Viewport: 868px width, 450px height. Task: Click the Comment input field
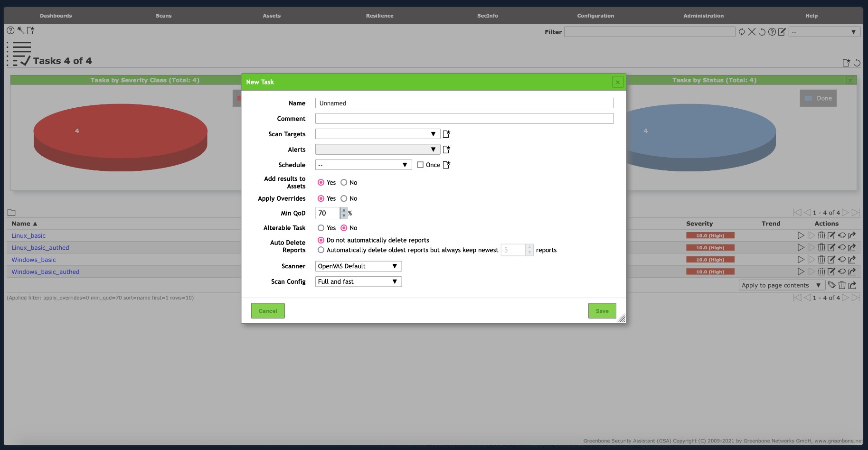(x=464, y=118)
